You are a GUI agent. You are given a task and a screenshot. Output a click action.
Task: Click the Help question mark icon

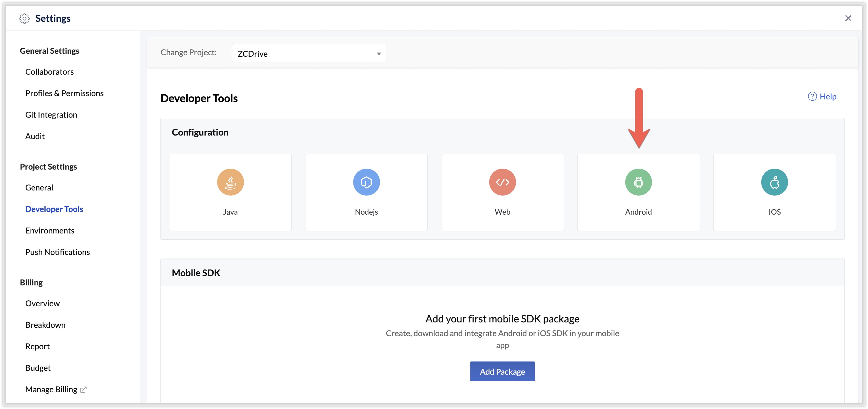pos(812,96)
